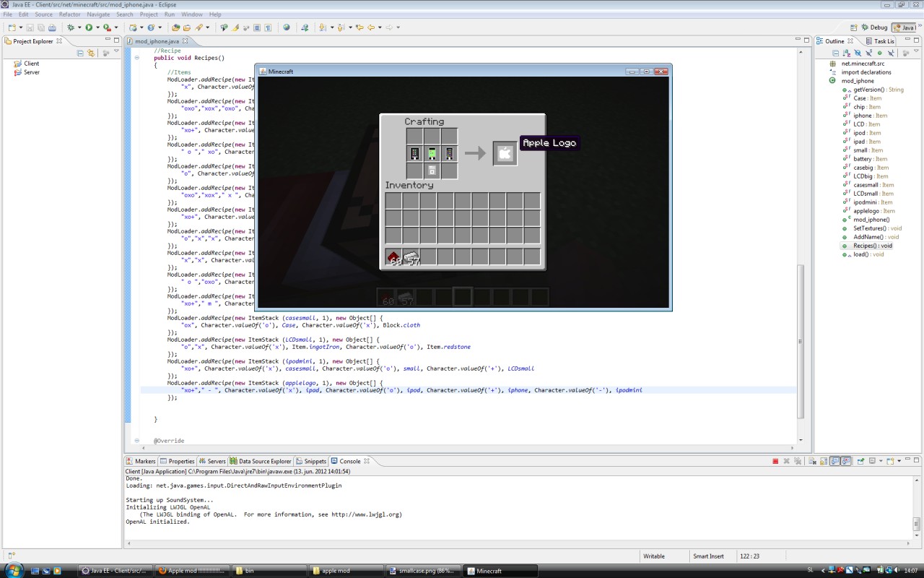Viewport: 924px width, 578px height.
Task: Toggle Scroll Lock in Console toolbar
Action: 824,461
